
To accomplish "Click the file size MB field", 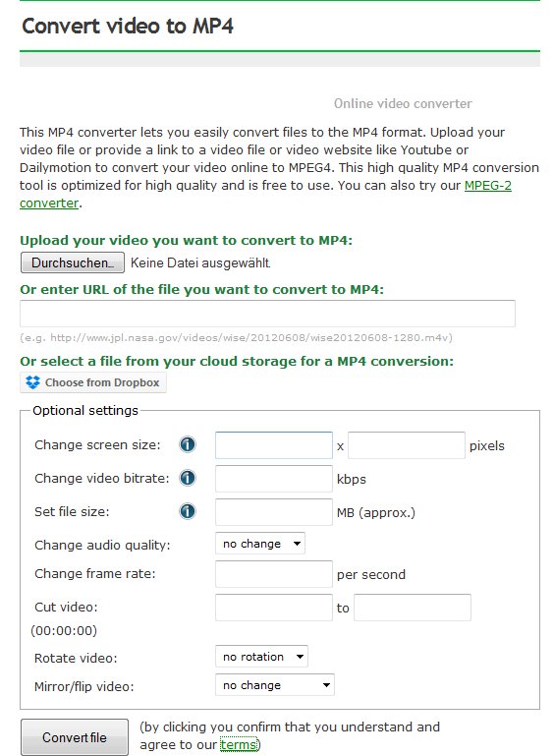I will click(x=274, y=511).
